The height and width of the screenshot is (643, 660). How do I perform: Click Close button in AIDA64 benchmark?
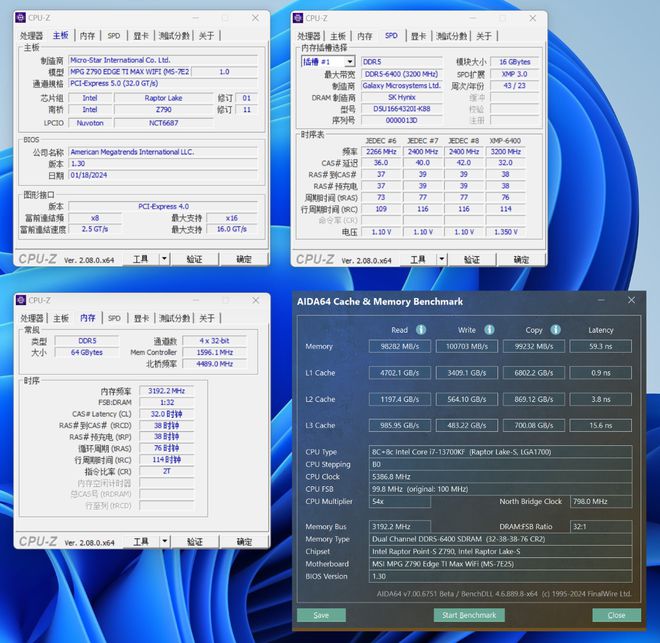tap(616, 615)
